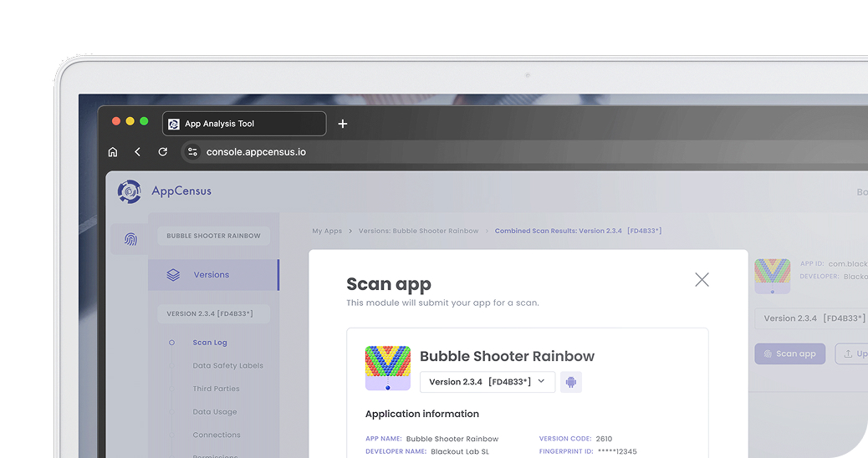Click the Versions layers icon

[173, 275]
